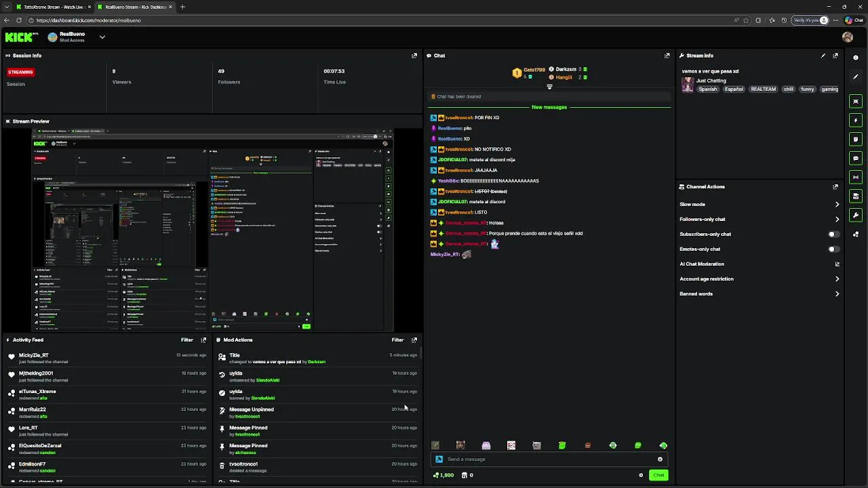Click the STREAMING status badge
868x488 pixels.
click(20, 72)
